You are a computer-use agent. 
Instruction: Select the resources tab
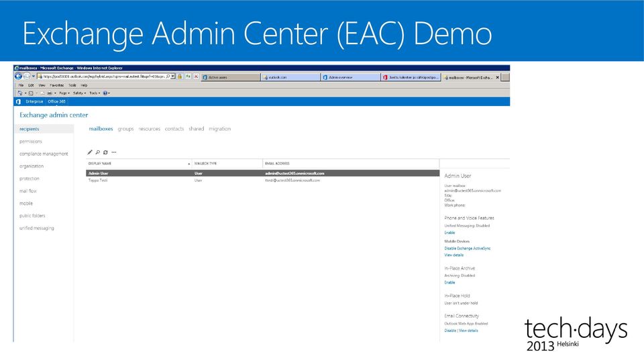149,129
